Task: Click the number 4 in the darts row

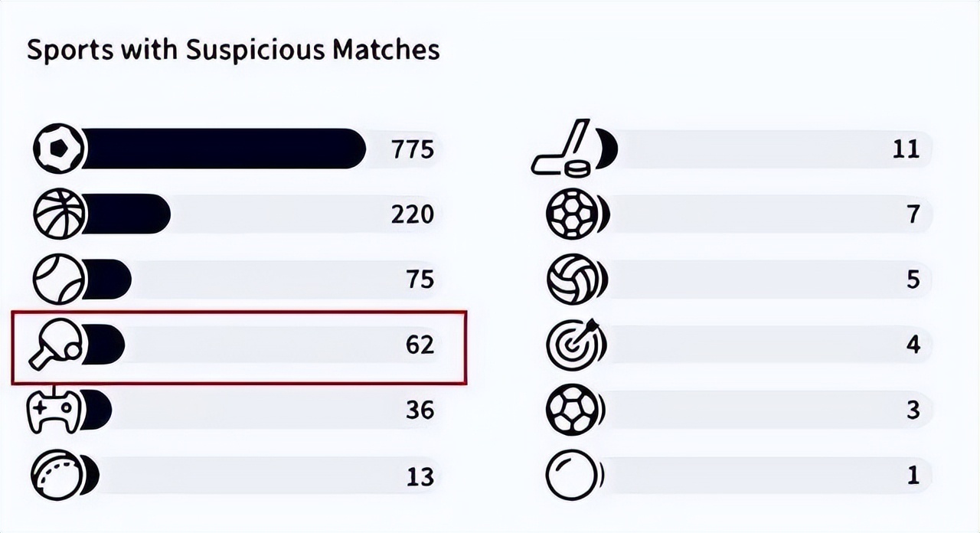Action: pos(913,345)
